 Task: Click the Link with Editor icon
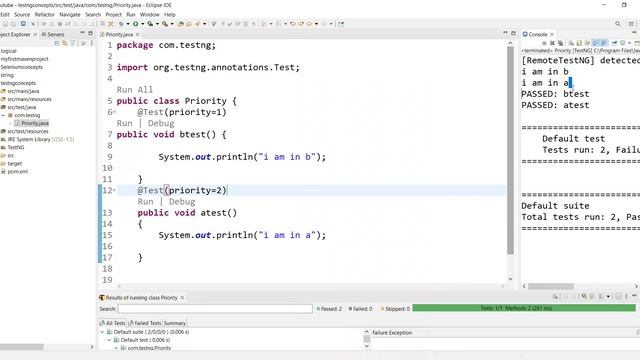click(64, 43)
